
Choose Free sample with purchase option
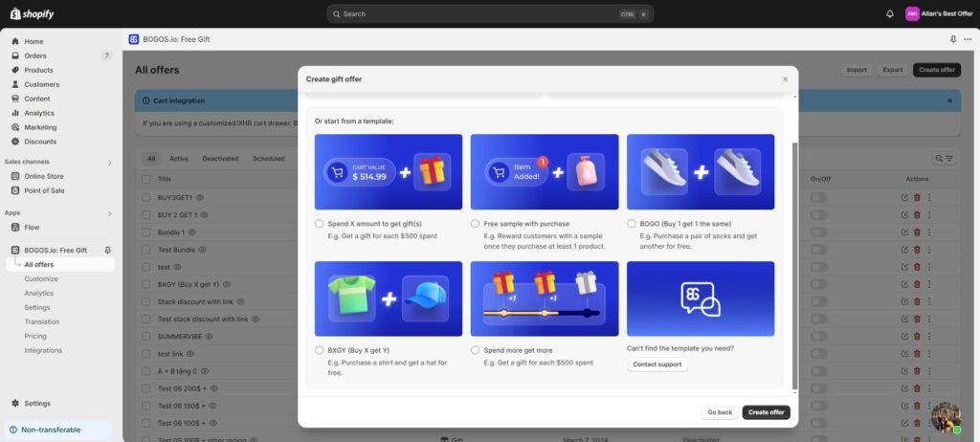click(x=476, y=223)
